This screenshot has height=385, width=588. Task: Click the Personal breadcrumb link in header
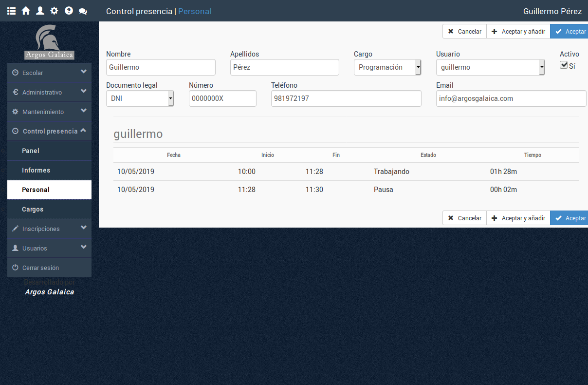coord(195,11)
